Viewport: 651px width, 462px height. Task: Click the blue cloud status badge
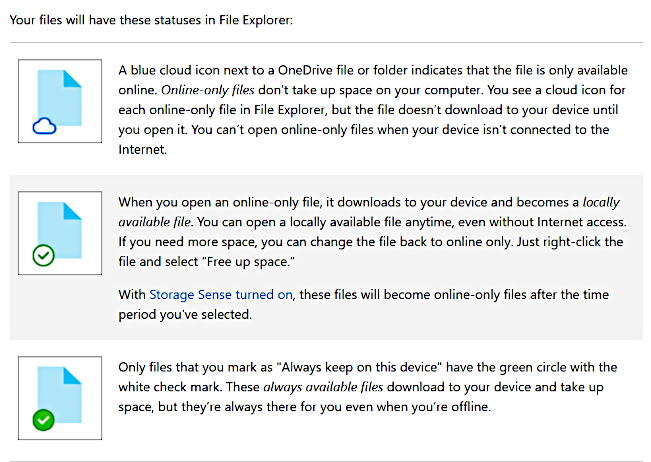[44, 126]
